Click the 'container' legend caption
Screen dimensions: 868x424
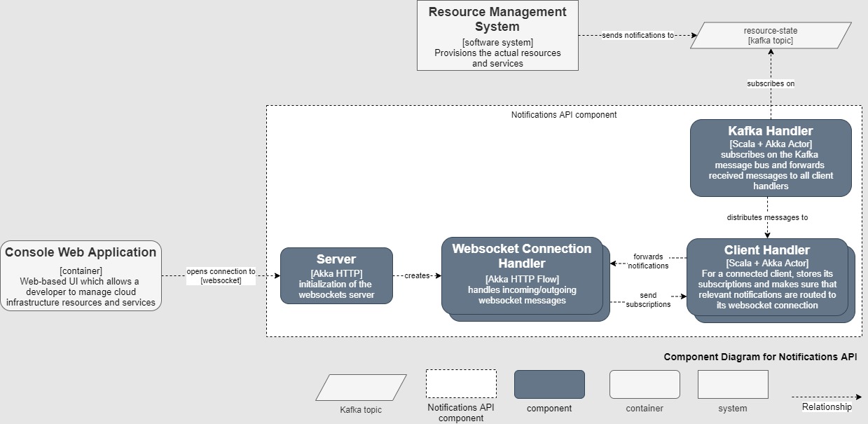(645, 409)
